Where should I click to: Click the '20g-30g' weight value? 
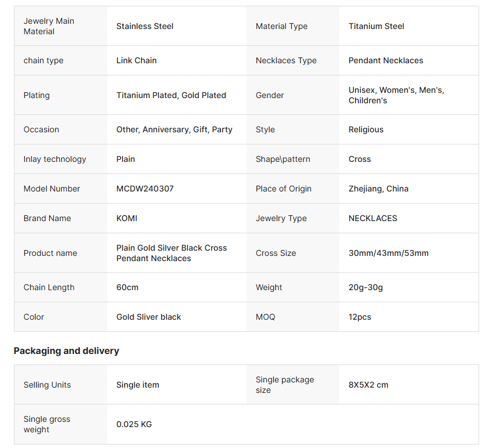click(366, 287)
